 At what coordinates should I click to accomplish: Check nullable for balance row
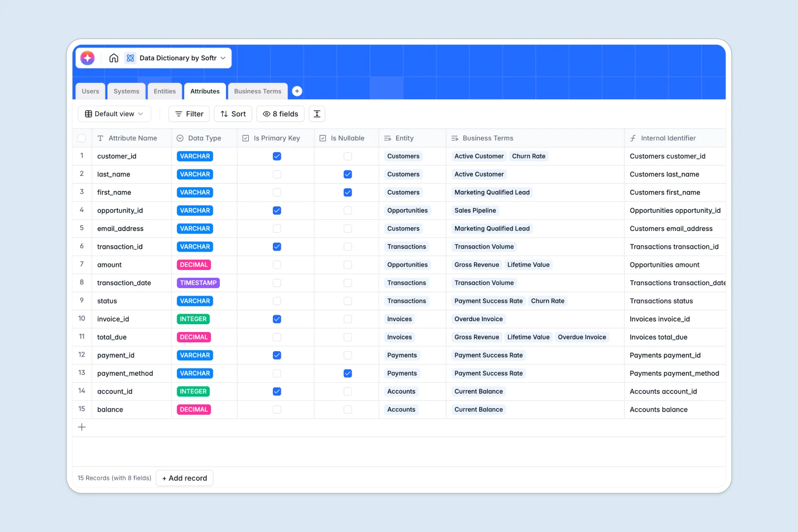tap(348, 410)
